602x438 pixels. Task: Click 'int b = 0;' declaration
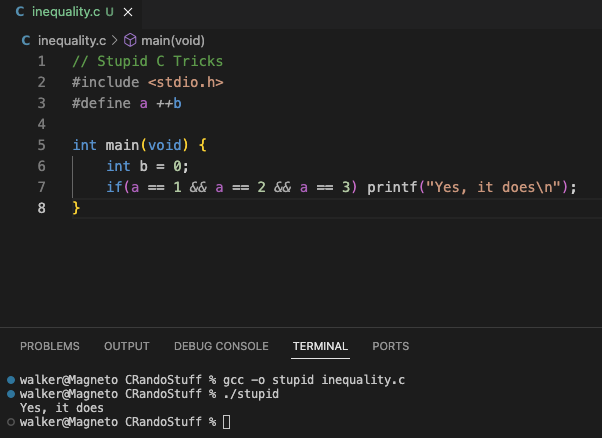(147, 166)
